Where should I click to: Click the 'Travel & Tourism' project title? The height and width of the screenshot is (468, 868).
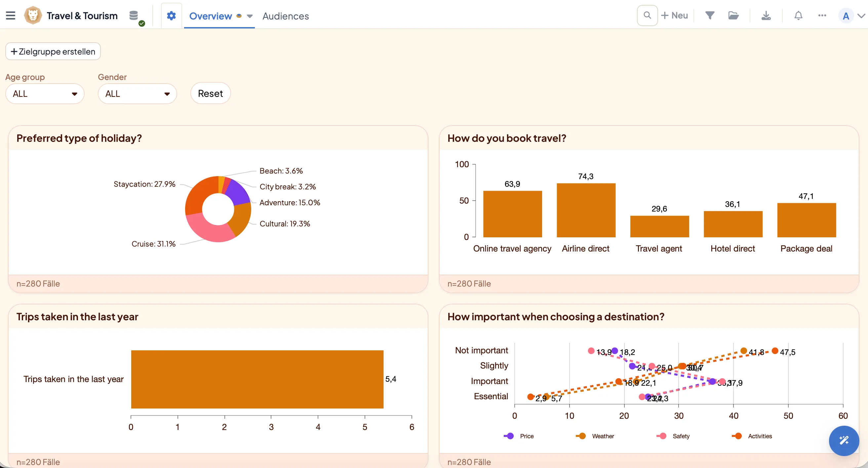tap(82, 16)
